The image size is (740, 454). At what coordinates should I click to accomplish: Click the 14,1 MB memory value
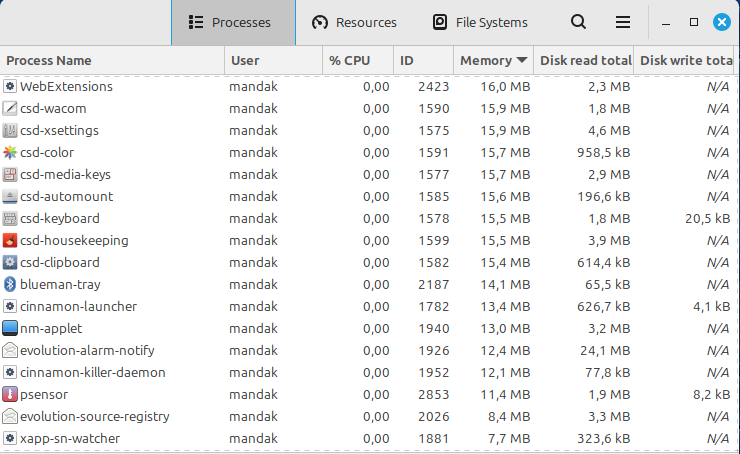[x=505, y=285]
